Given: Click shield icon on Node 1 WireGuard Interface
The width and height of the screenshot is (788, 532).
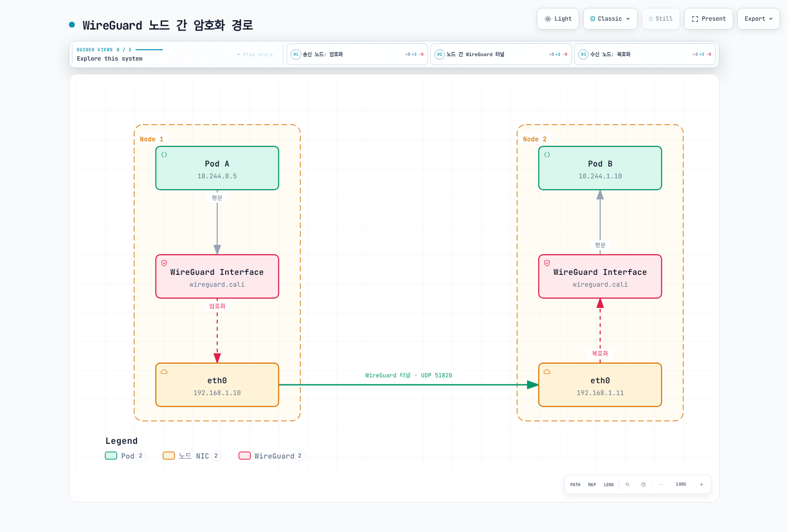Looking at the screenshot, I should (164, 263).
